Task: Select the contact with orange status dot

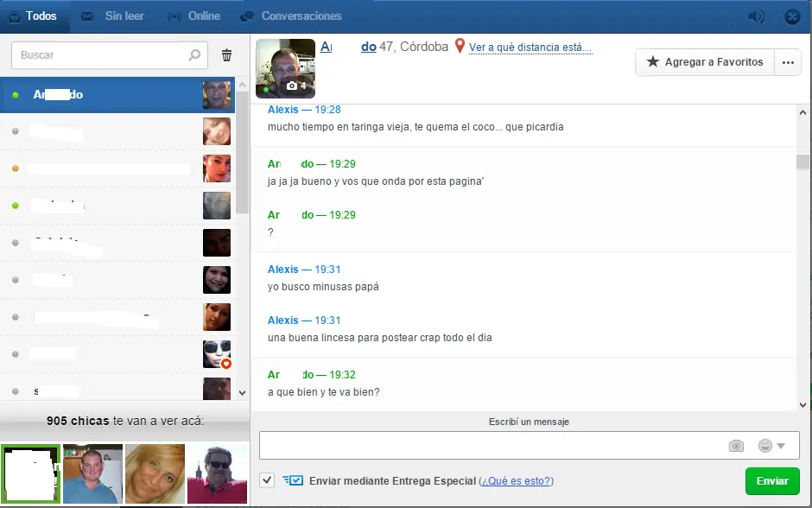Action: pyautogui.click(x=117, y=168)
